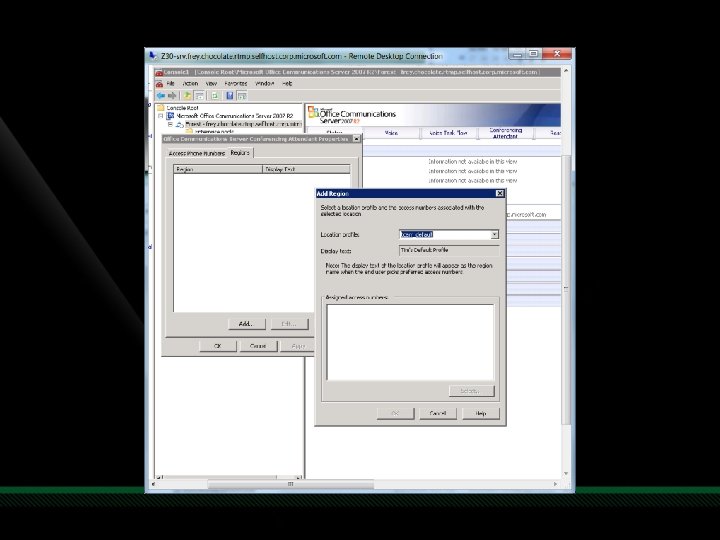Click the Display Text column header
The width and height of the screenshot is (720, 540).
point(306,169)
